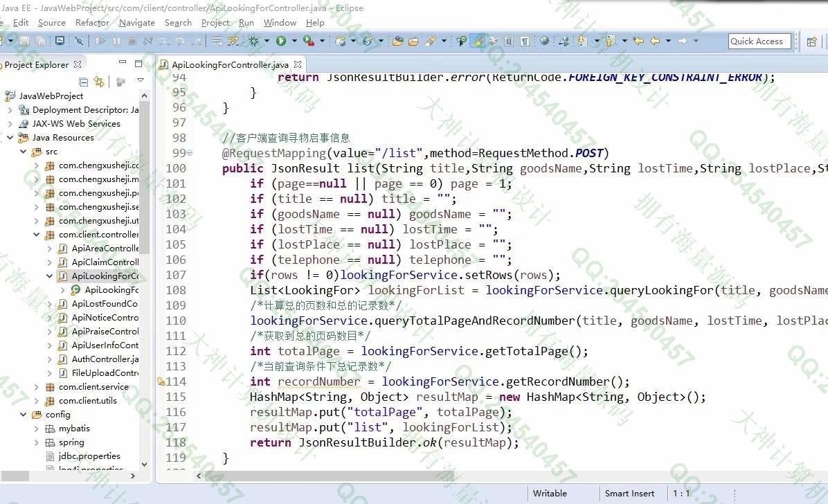Toggle Show Whitespace Characters icon

(x=525, y=42)
